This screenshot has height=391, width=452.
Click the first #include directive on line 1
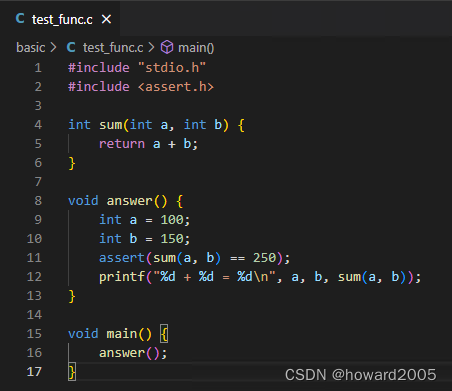[99, 68]
